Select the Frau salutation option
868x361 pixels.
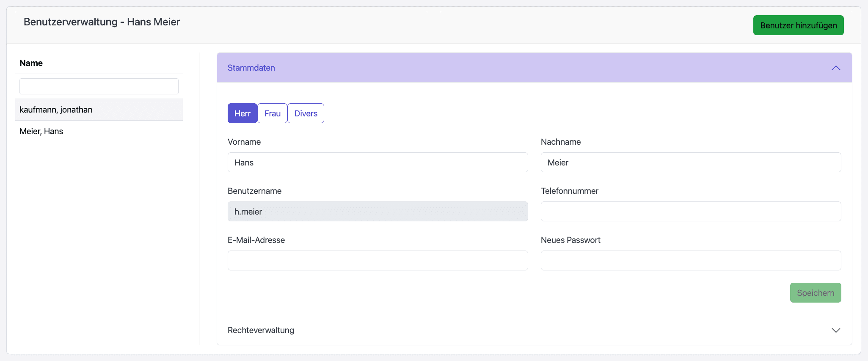tap(272, 113)
